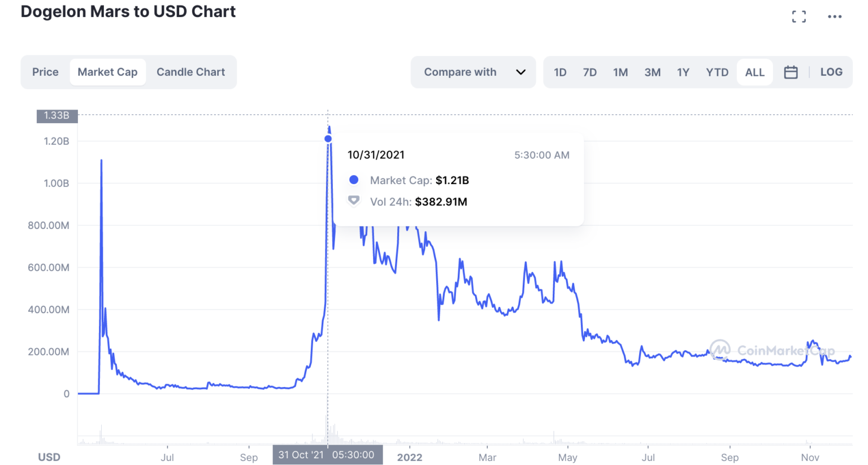
Task: Select the YTD time range
Action: (717, 72)
